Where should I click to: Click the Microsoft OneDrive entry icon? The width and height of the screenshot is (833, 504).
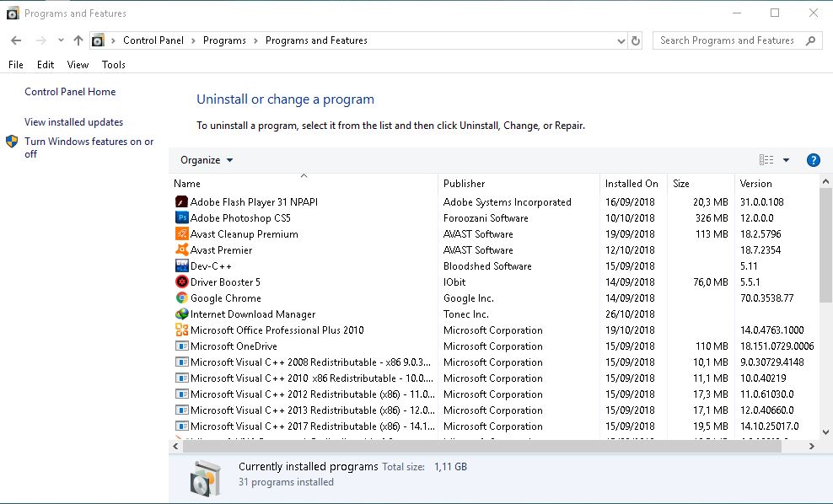coord(181,346)
